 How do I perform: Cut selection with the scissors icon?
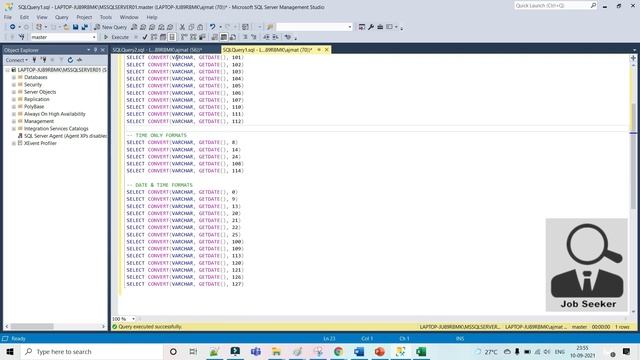point(182,27)
